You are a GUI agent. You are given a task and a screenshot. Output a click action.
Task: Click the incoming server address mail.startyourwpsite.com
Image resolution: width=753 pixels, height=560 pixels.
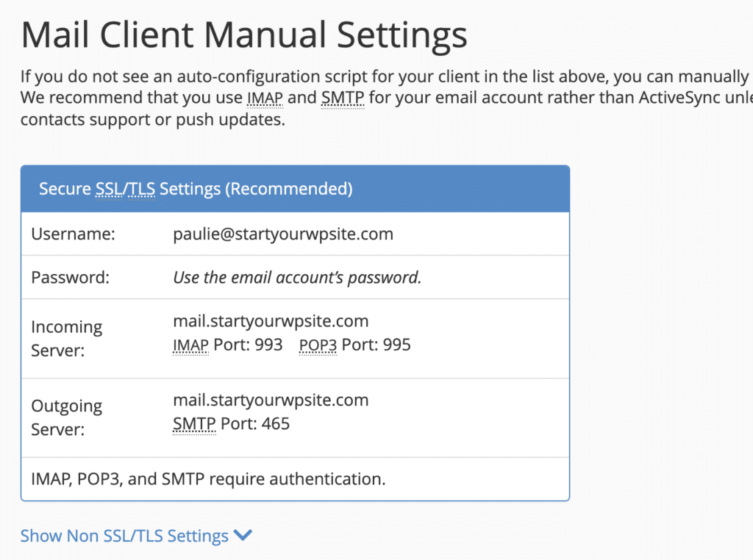coord(270,321)
